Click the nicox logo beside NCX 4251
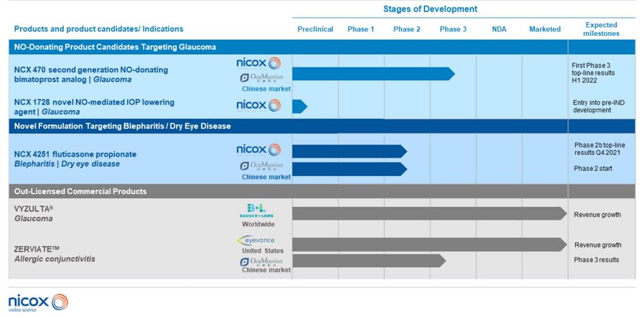644x317 pixels. 258,150
